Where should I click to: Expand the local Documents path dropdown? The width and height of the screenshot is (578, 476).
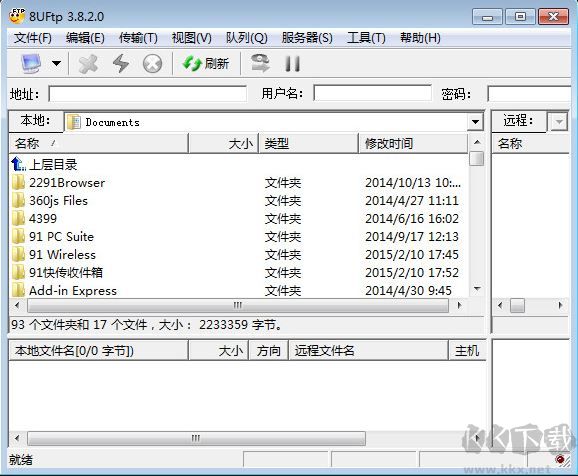pos(476,122)
